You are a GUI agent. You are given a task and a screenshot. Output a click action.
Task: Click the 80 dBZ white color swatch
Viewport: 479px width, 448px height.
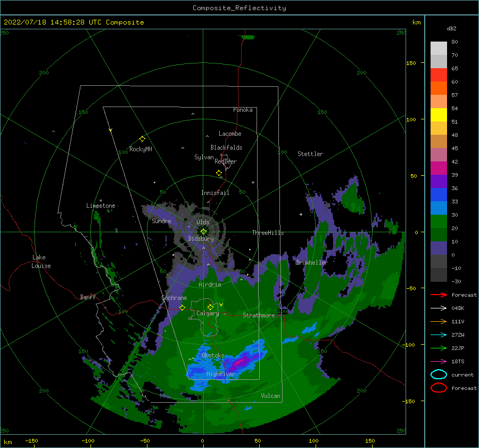439,48
